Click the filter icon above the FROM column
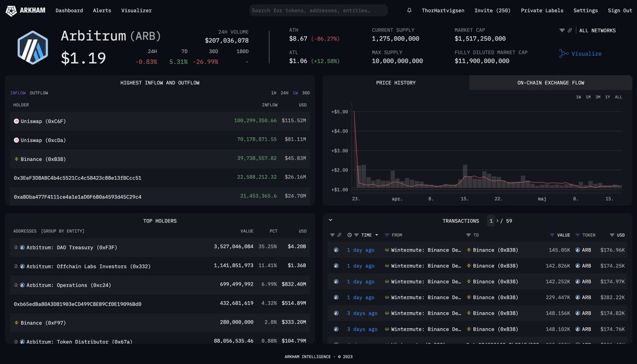 [x=386, y=235]
